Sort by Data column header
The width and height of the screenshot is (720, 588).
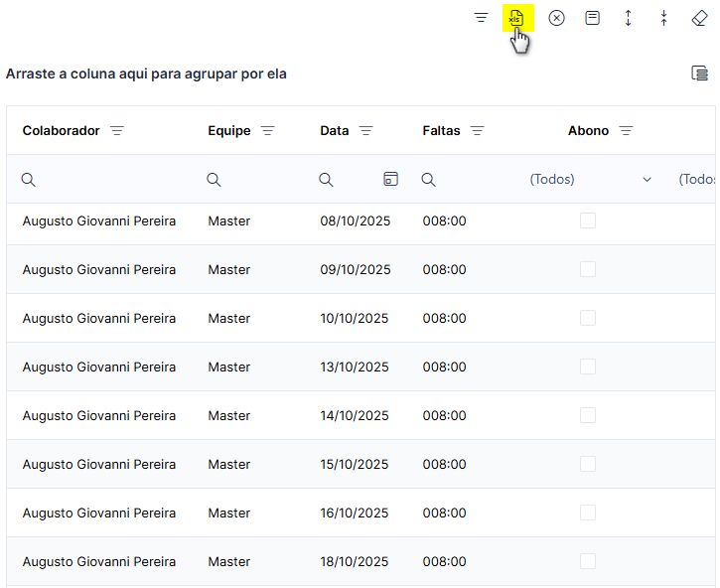click(335, 131)
